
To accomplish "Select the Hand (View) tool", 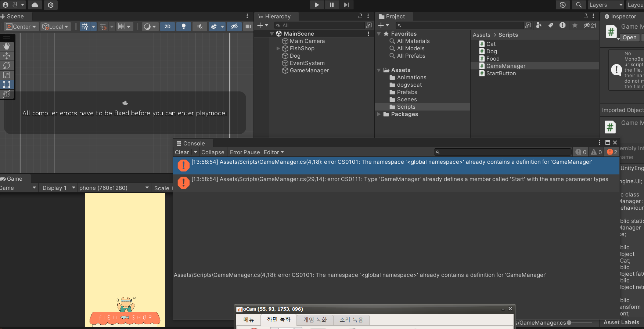I will click(x=7, y=46).
